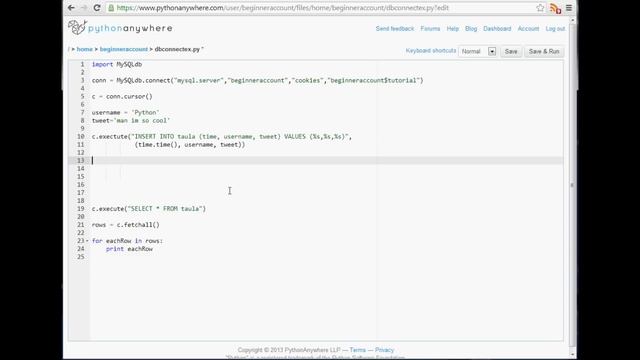This screenshot has width=640, height=360.
Task: Click the tweet='man im so cool' line
Action: point(131,121)
